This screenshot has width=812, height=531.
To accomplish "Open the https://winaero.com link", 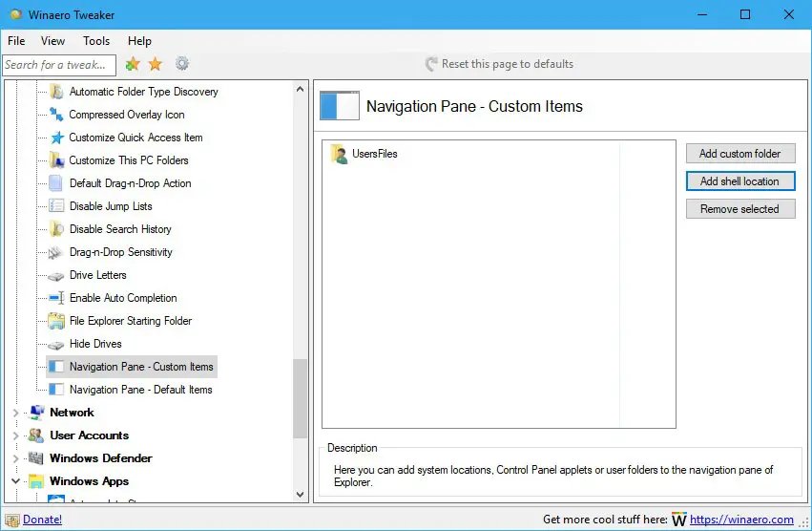I will pyautogui.click(x=741, y=520).
